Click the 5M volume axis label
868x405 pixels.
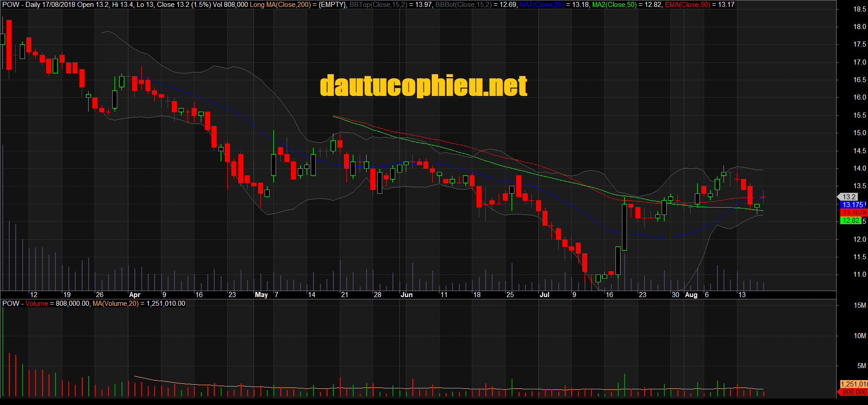[x=862, y=366]
